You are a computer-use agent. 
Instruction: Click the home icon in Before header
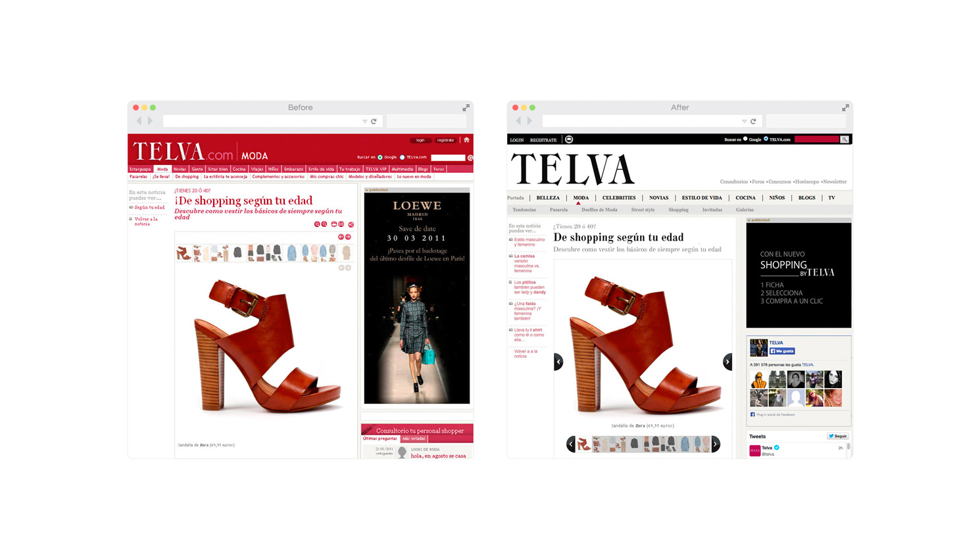tap(466, 140)
